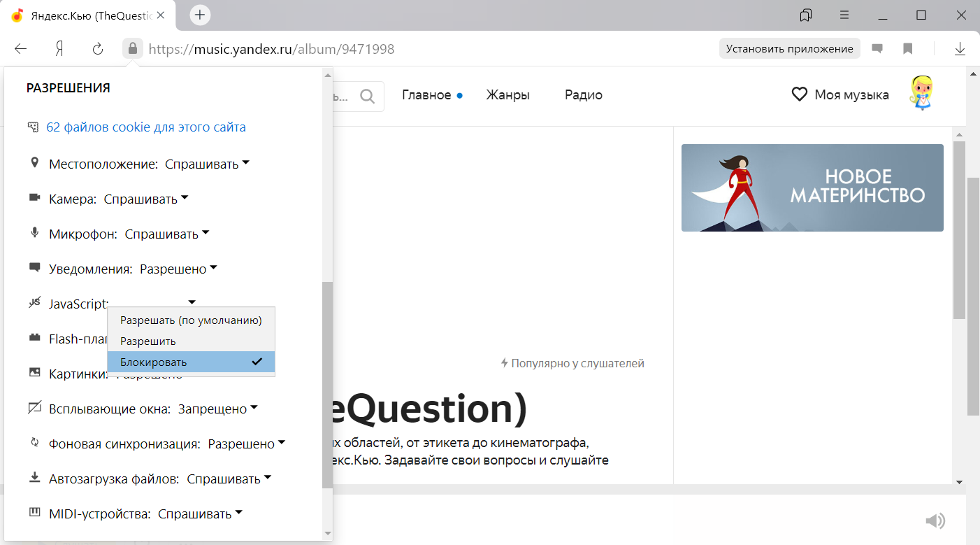980x545 pixels.
Task: Select Блокировать option for JavaScript
Action: [x=191, y=362]
